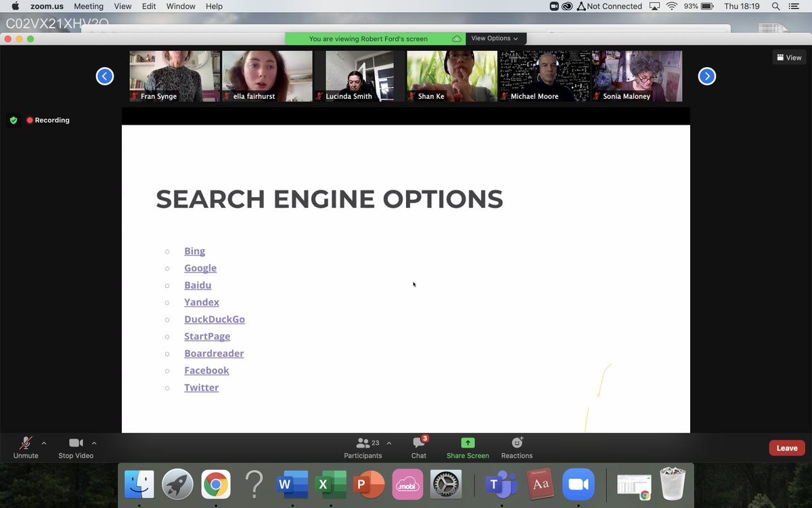Open the Participants panel
812x508 pixels.
pyautogui.click(x=363, y=448)
